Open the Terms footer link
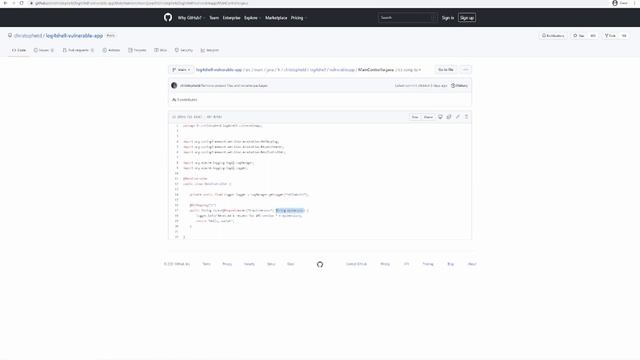Viewport: 640px width, 360px height. 207,264
